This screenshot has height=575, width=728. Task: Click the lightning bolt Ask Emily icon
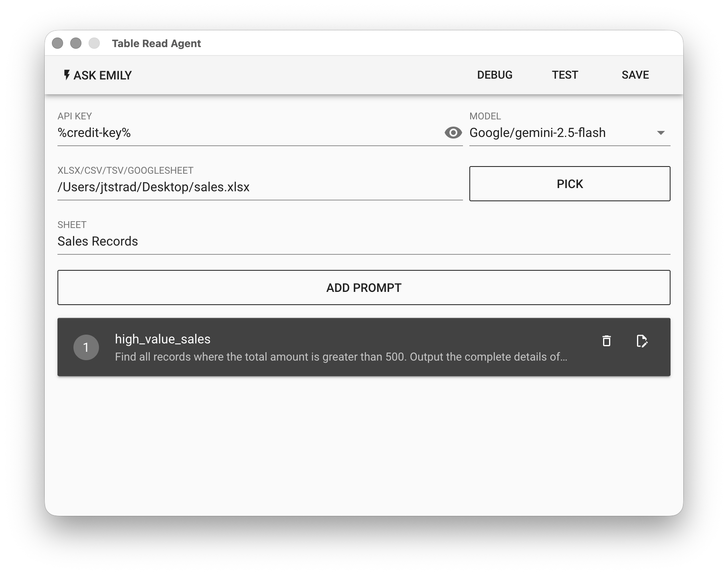[67, 75]
